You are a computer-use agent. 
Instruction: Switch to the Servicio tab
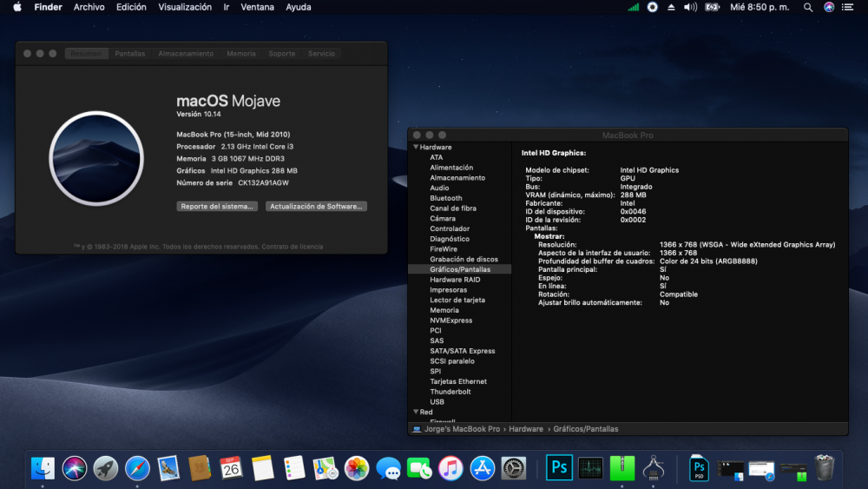(322, 54)
